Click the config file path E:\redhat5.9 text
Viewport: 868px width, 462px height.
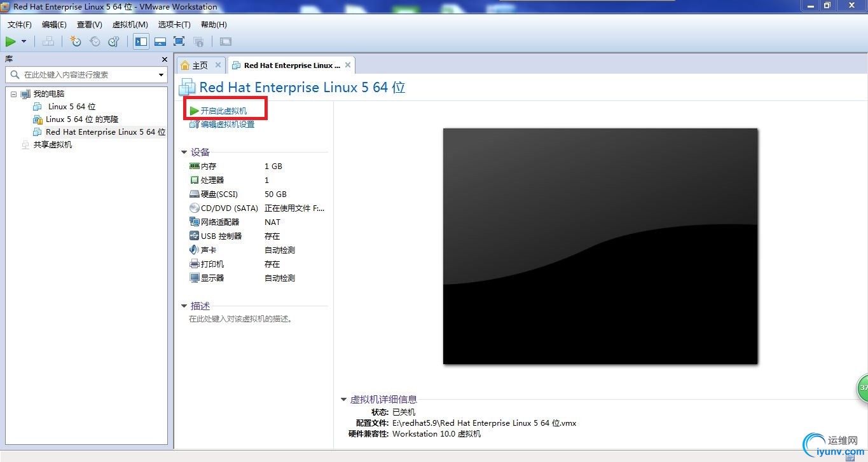485,423
